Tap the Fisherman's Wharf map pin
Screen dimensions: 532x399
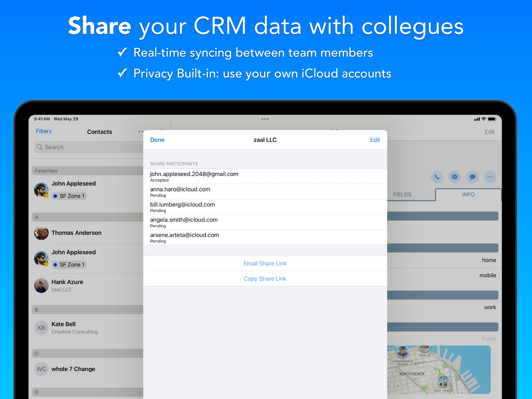[403, 351]
